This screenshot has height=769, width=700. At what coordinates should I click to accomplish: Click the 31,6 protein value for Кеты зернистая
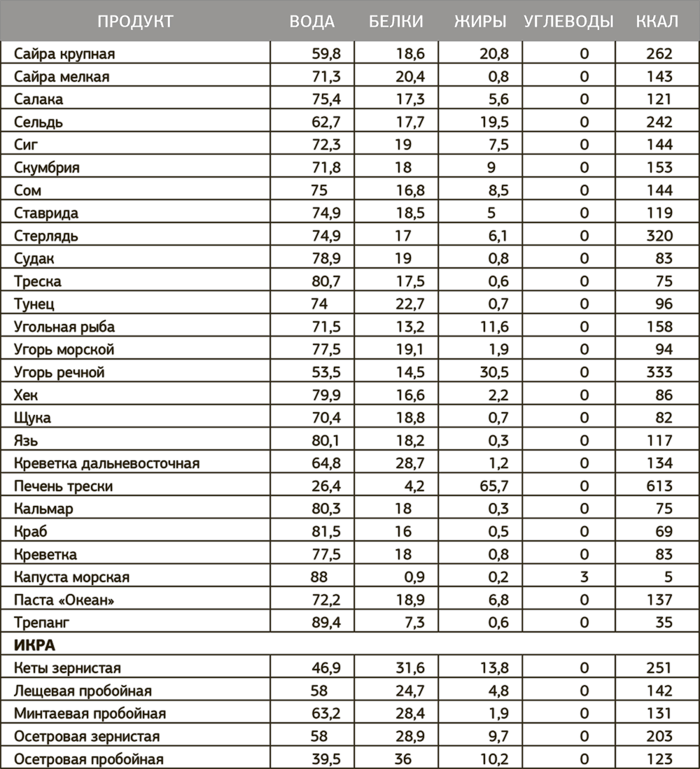tap(410, 668)
